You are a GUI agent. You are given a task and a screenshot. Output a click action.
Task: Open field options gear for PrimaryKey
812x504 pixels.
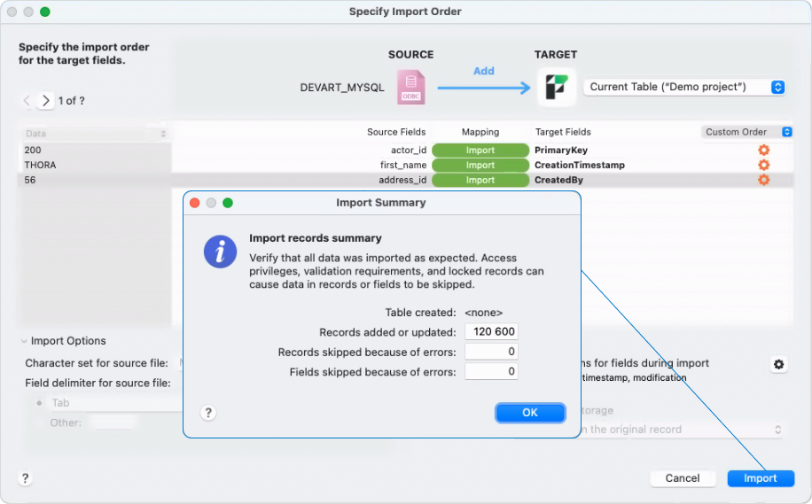coord(763,150)
